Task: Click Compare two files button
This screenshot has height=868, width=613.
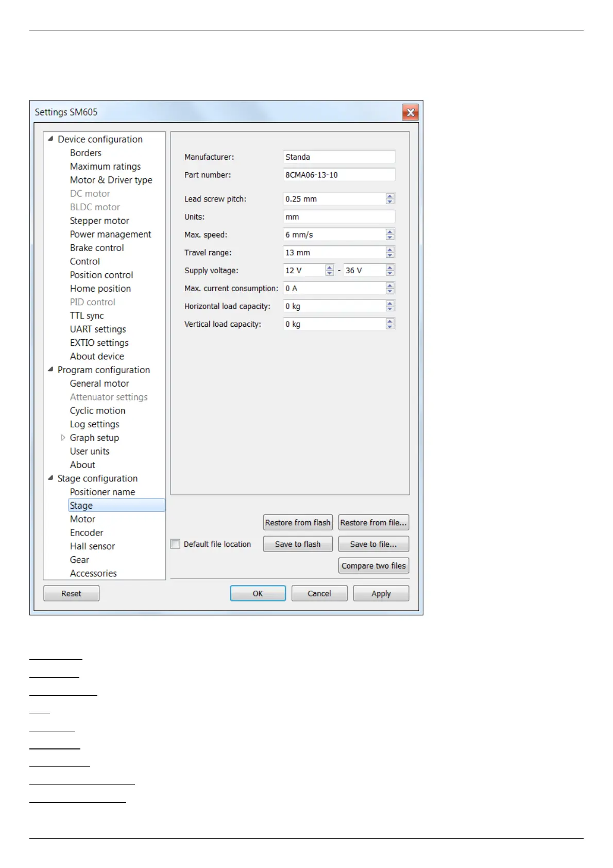Action: pyautogui.click(x=373, y=566)
